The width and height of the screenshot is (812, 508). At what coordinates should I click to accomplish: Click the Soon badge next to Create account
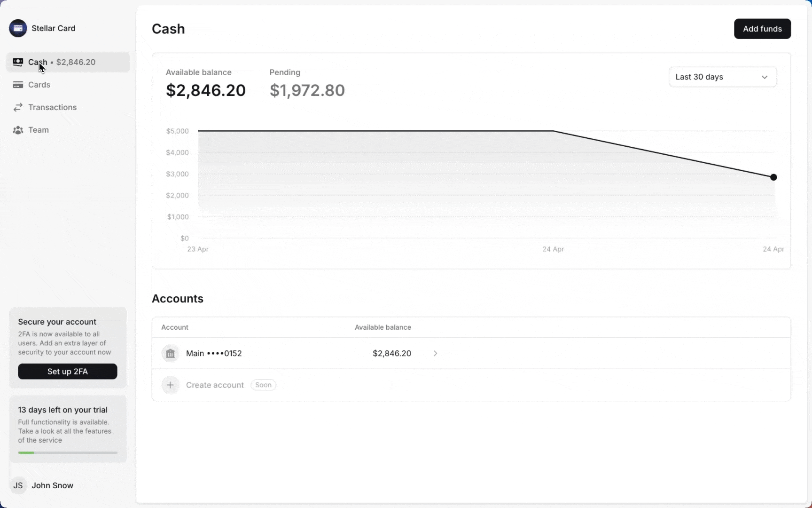(263, 385)
